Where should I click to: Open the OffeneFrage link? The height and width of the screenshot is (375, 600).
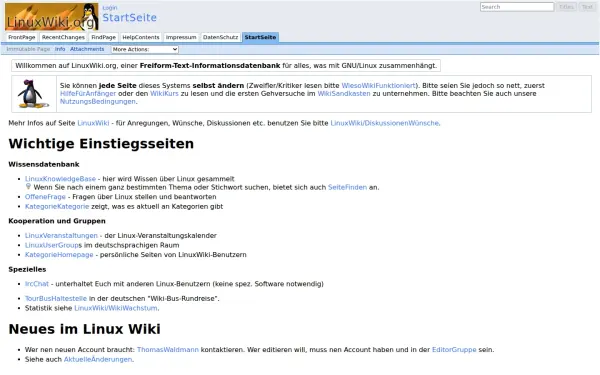pyautogui.click(x=46, y=197)
